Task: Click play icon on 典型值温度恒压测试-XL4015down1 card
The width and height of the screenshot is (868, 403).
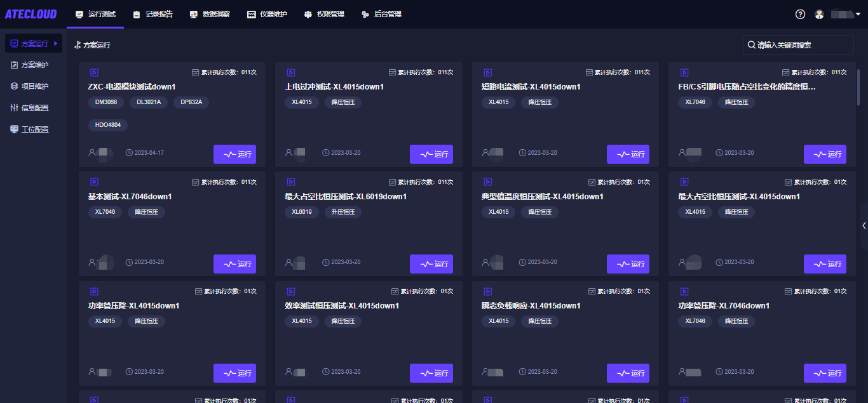Action: click(x=488, y=182)
